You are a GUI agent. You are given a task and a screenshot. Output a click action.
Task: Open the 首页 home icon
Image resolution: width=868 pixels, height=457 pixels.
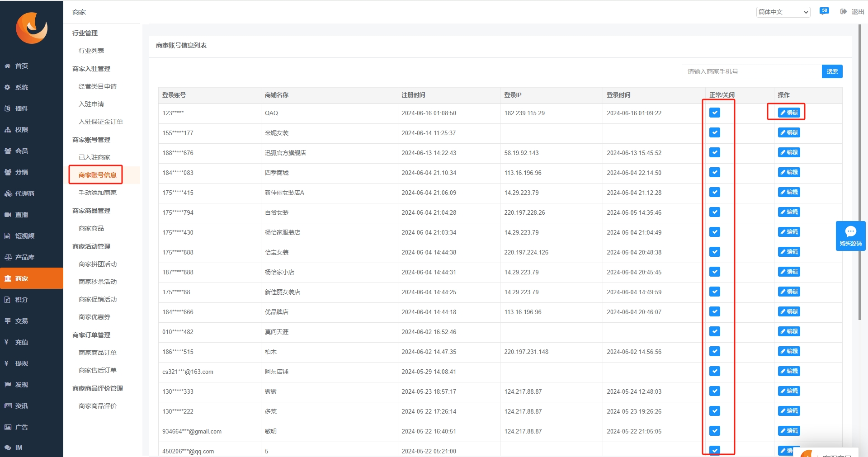click(x=8, y=66)
